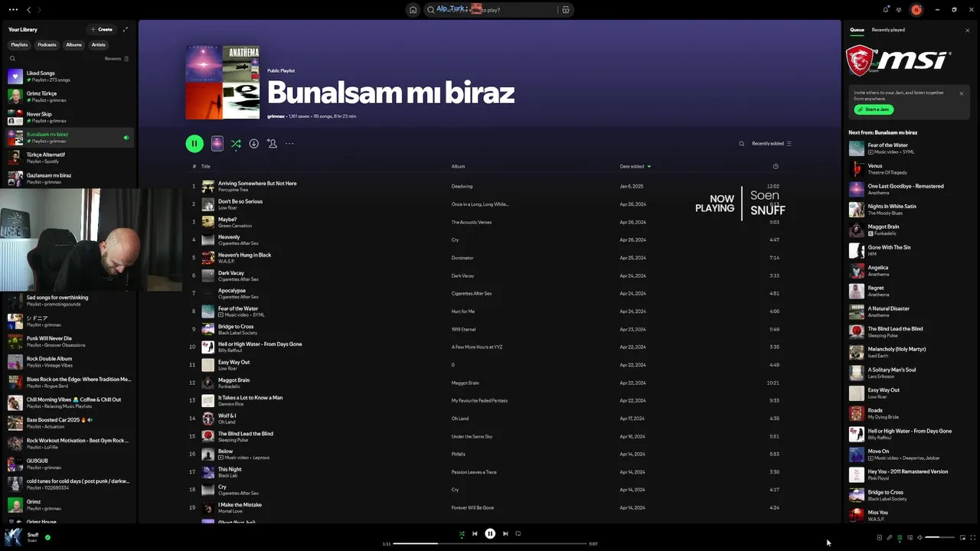Image resolution: width=980 pixels, height=551 pixels.
Task: Sort by Title column header
Action: [205, 166]
